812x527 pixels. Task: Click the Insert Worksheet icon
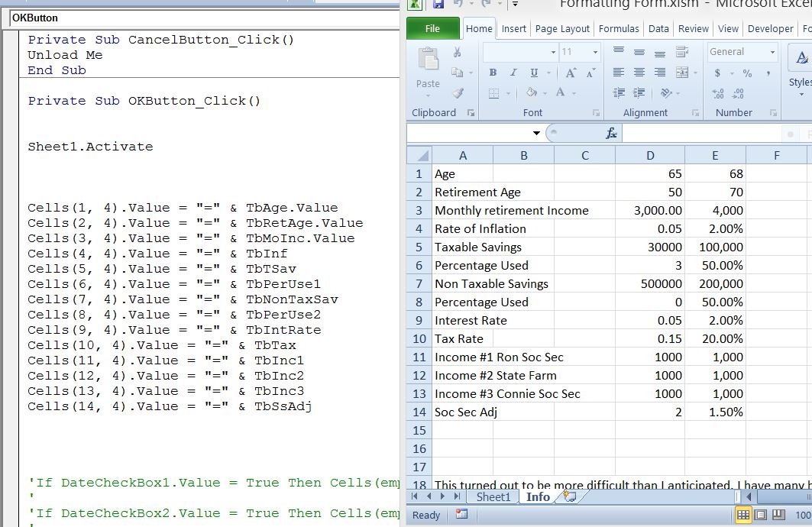pos(568,496)
